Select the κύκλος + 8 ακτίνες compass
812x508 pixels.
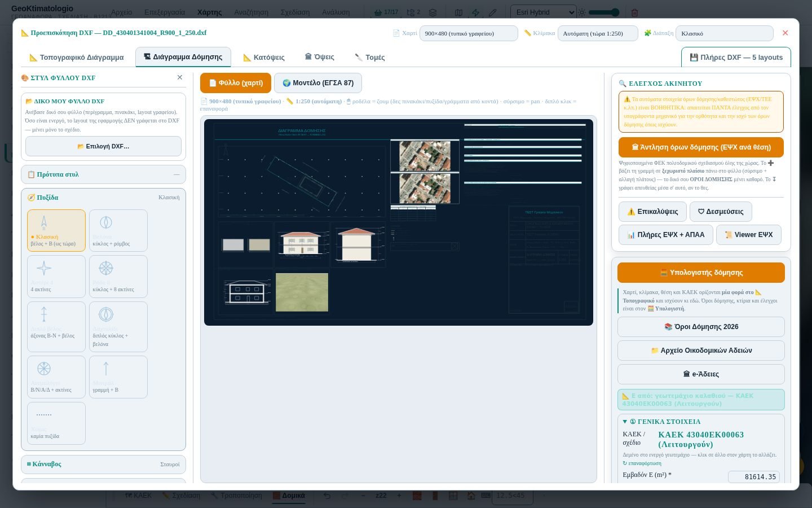click(118, 277)
